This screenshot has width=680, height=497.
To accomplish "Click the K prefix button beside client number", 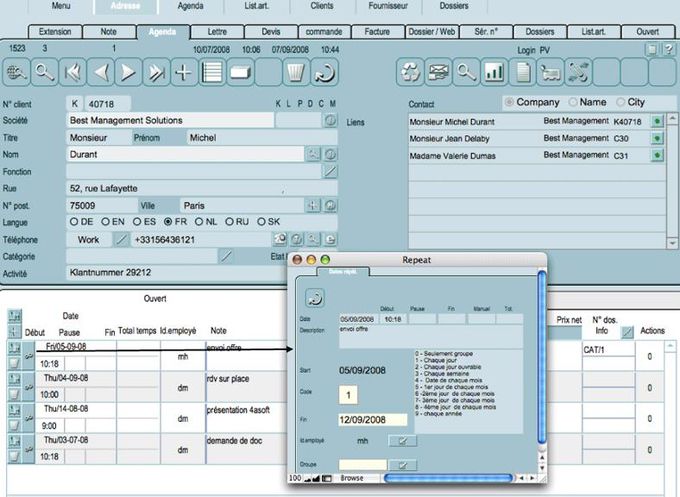I will point(75,104).
